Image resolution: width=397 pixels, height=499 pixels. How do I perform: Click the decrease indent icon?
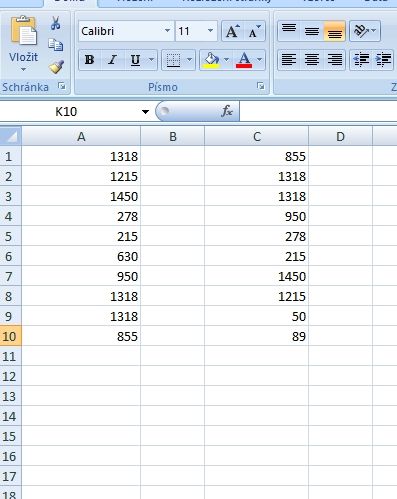click(x=361, y=60)
